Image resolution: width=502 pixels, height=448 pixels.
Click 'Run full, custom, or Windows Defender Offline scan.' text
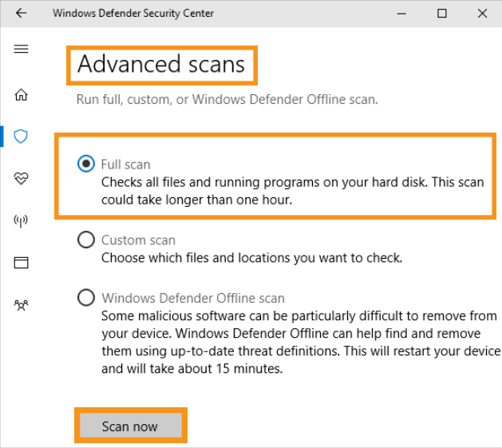(227, 99)
